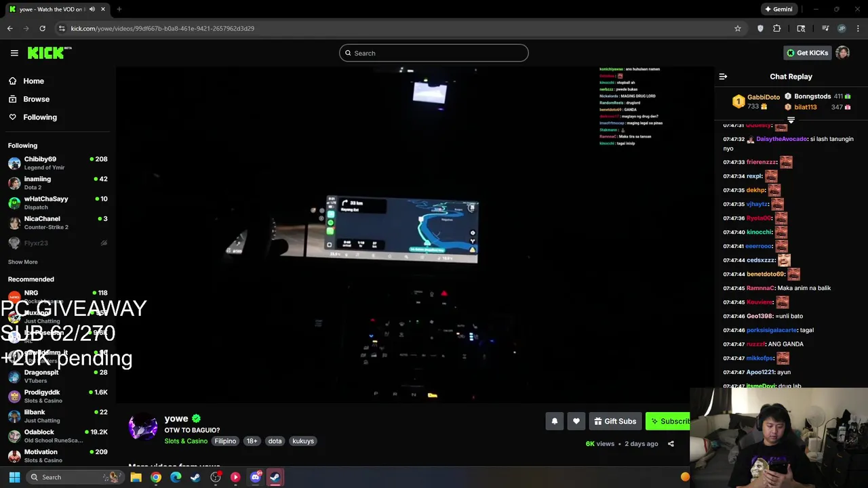Click the Kick search field
The height and width of the screenshot is (488, 868).
434,53
